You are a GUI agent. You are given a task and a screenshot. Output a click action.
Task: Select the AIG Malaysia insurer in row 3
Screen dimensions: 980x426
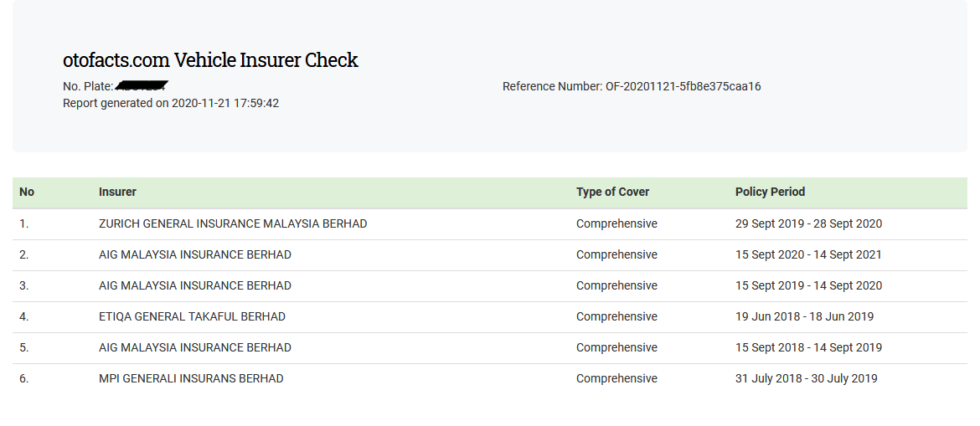tap(195, 285)
